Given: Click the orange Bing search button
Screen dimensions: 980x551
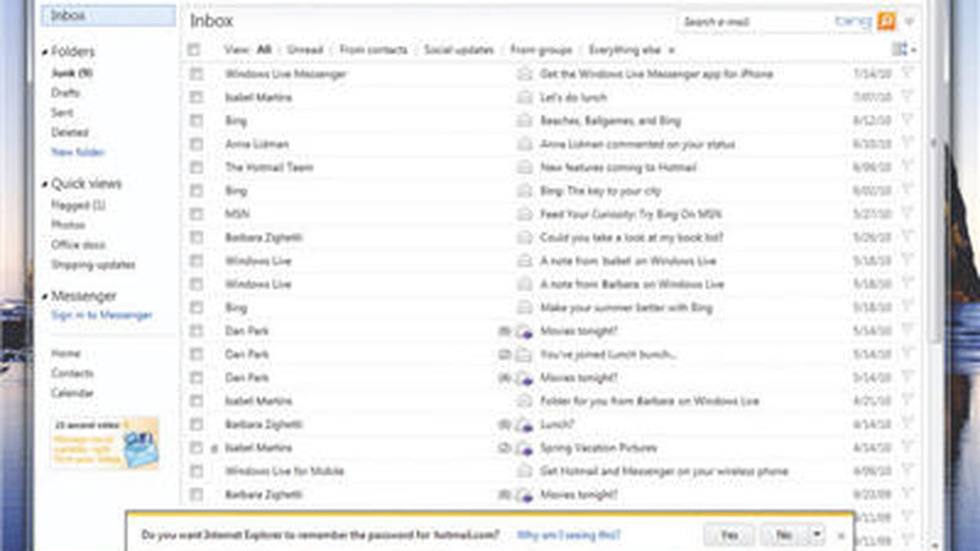Looking at the screenshot, I should tap(886, 21).
